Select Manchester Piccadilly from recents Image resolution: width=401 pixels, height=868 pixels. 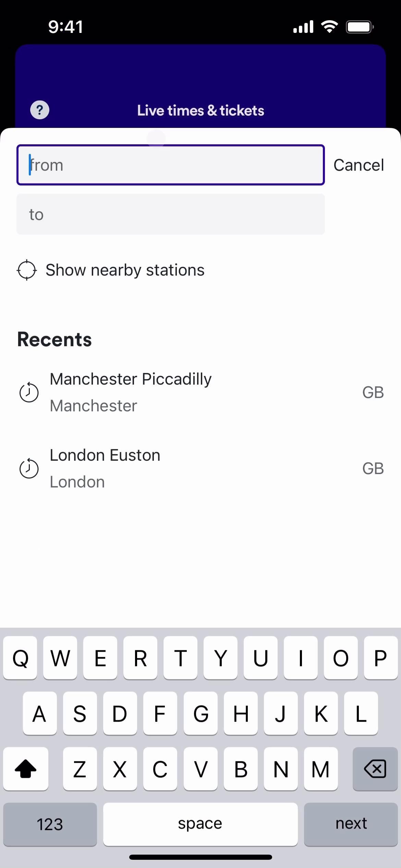point(131,379)
